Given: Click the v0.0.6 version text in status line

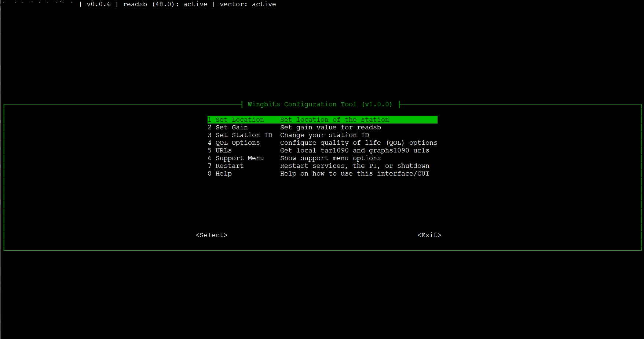Looking at the screenshot, I should click(98, 4).
